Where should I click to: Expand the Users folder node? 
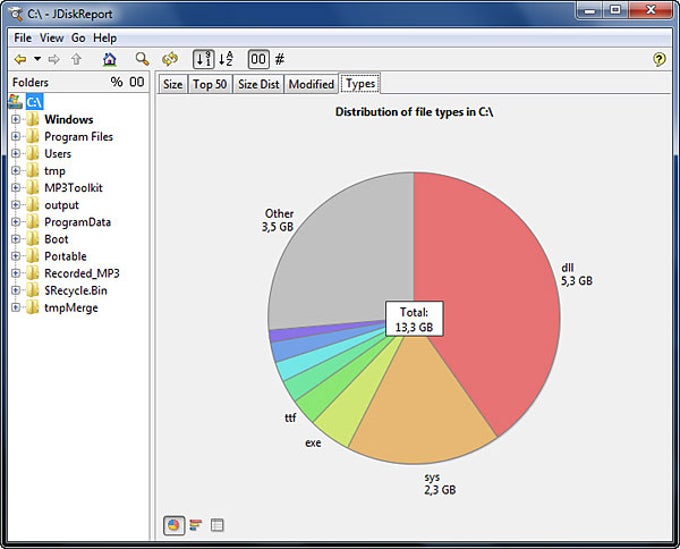(x=16, y=154)
